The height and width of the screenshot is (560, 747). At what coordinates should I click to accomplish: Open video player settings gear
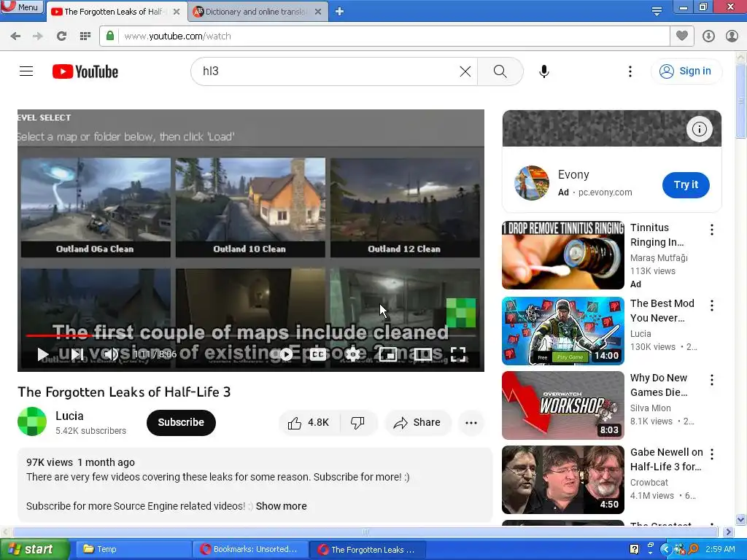coord(352,354)
